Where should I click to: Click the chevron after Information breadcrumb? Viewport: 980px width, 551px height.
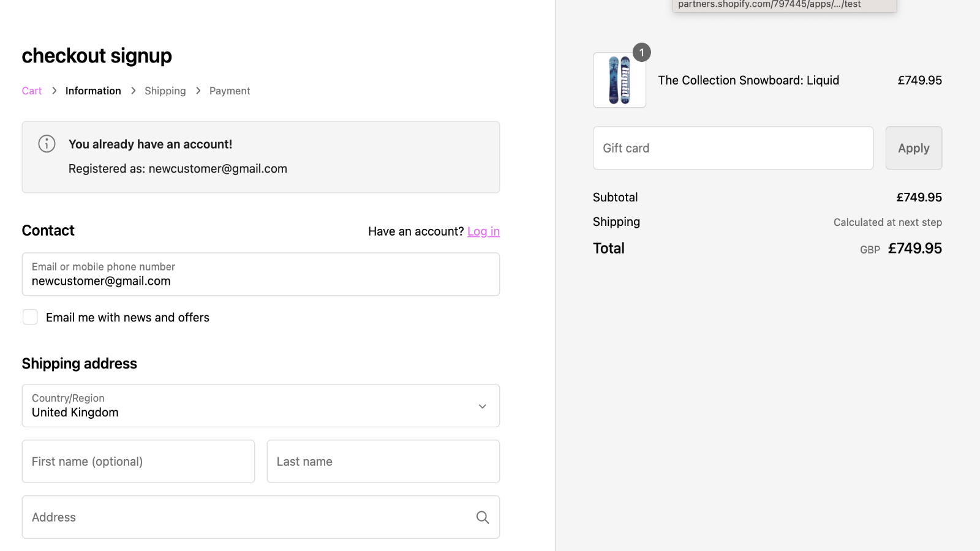[133, 90]
